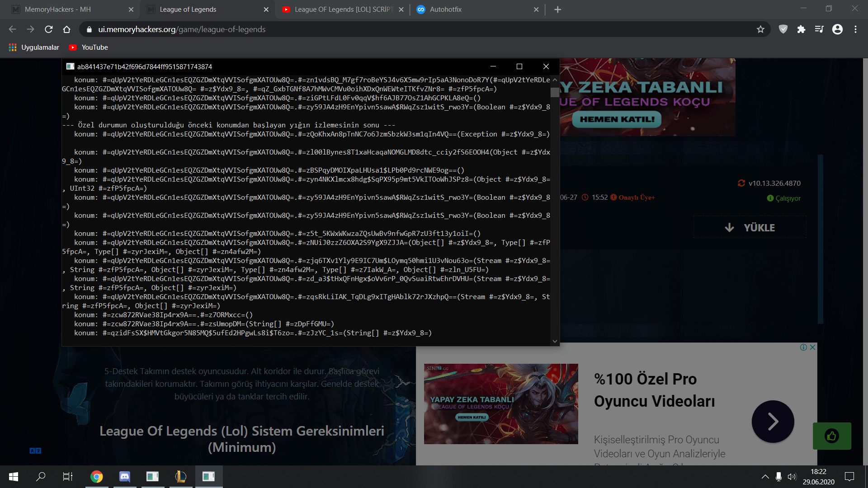Click the blue translate badge on the page
The width and height of the screenshot is (868, 488).
(x=35, y=450)
